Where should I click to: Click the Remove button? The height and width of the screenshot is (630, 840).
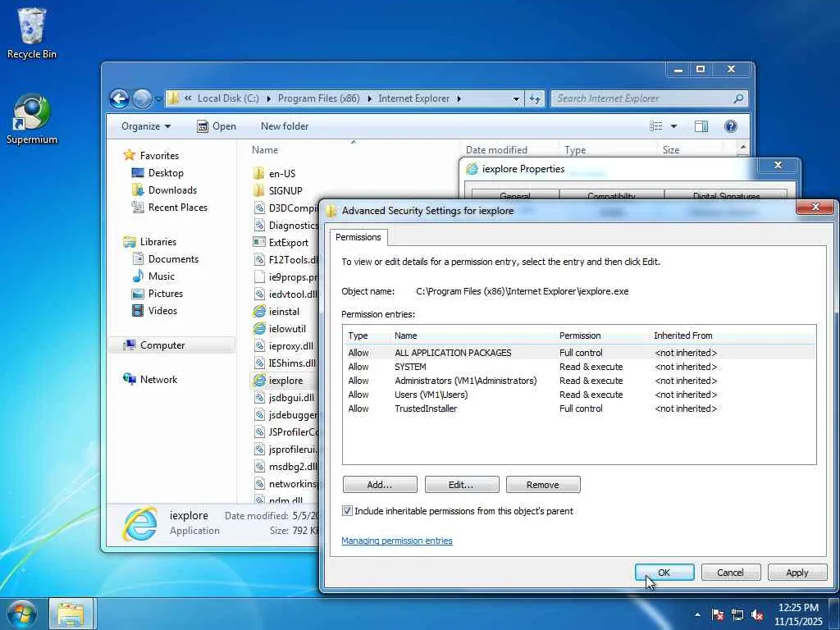point(543,485)
